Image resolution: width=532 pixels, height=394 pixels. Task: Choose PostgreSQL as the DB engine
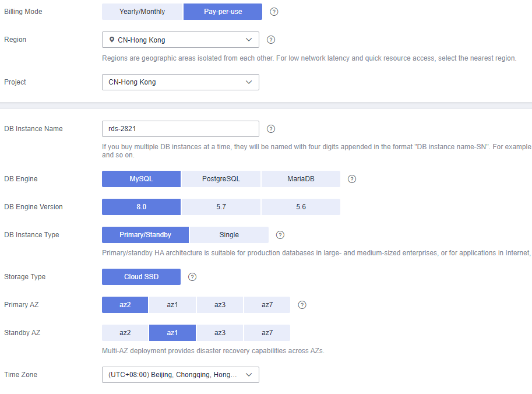[221, 179]
